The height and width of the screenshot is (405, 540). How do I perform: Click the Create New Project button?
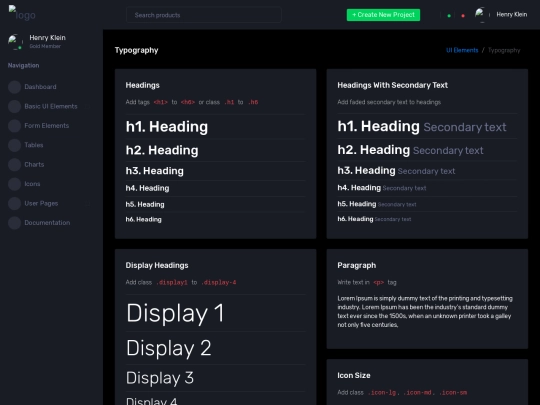tap(383, 15)
